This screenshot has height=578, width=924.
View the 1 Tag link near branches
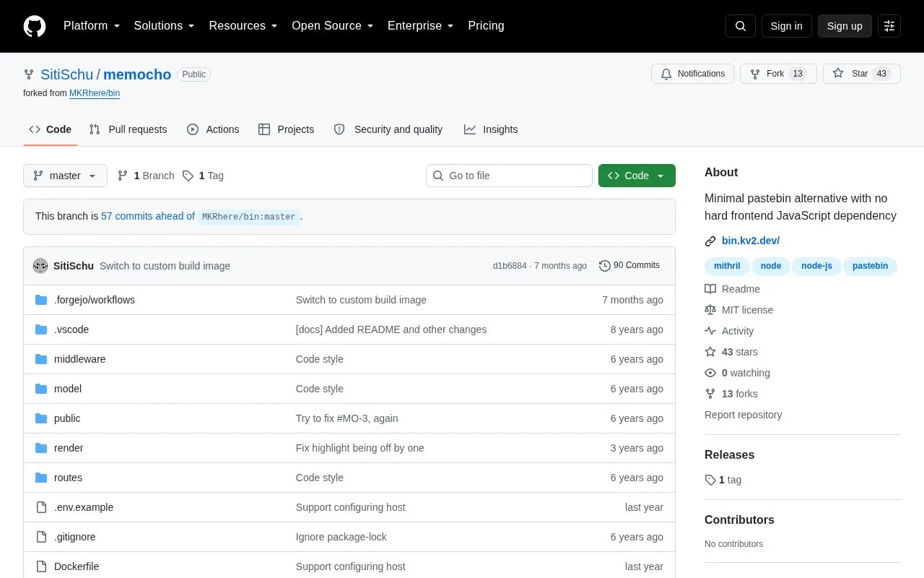[203, 176]
